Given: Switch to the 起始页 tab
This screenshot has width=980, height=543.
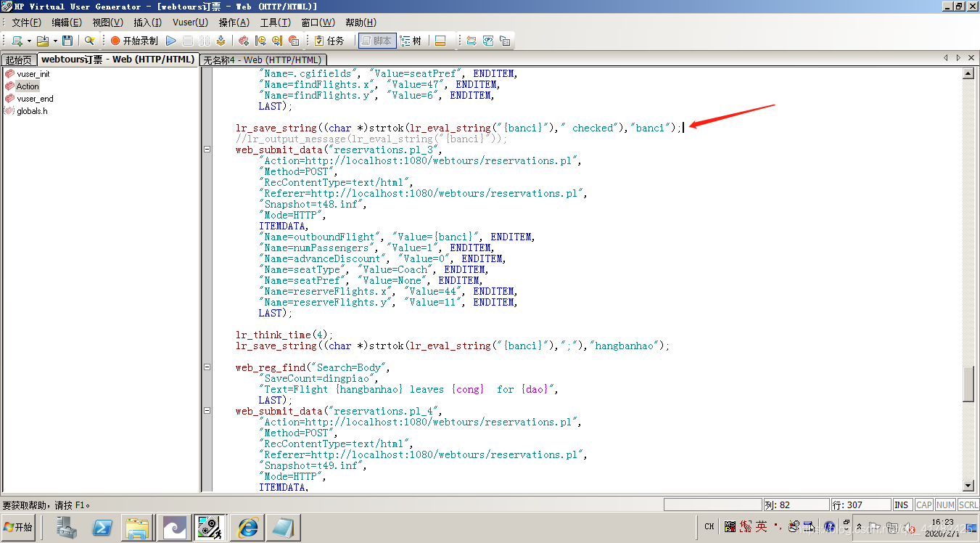Looking at the screenshot, I should point(19,60).
